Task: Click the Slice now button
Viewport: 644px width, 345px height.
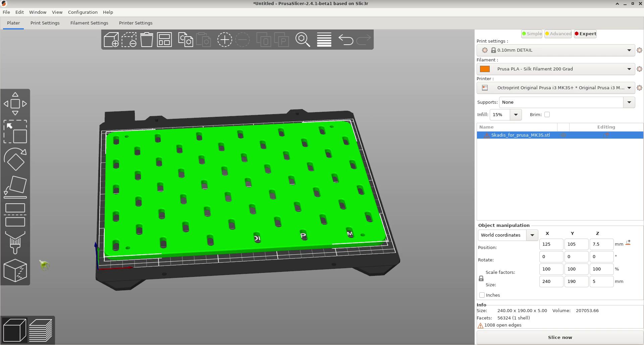Action: (560, 337)
